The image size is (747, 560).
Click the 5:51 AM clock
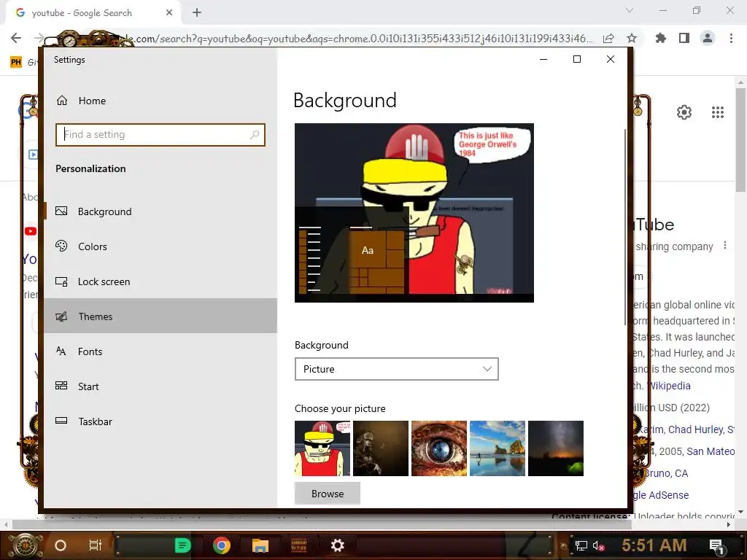pyautogui.click(x=654, y=545)
